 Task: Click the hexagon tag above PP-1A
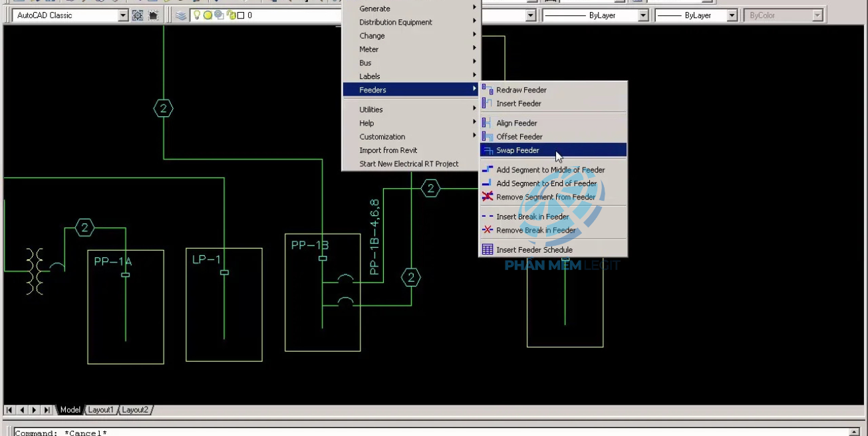click(84, 228)
